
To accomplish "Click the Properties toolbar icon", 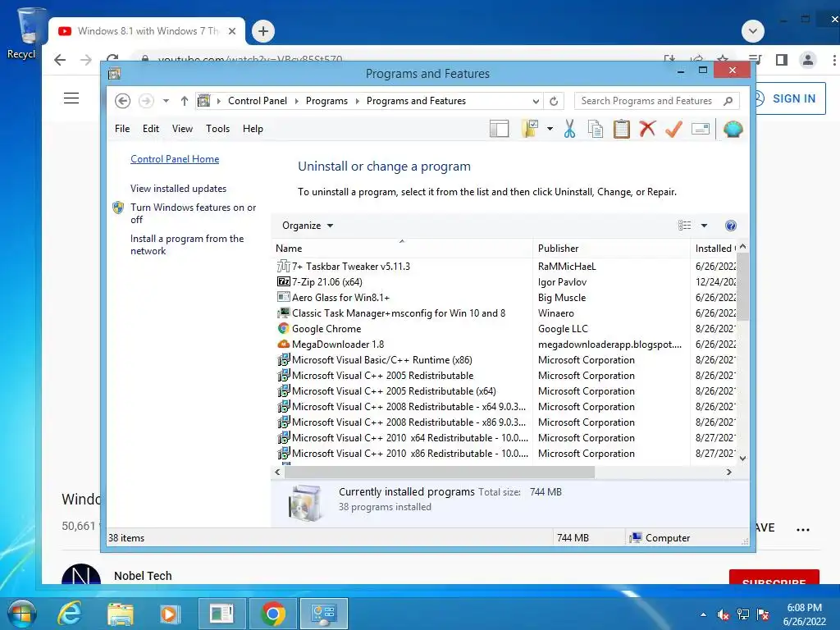I will [x=701, y=129].
